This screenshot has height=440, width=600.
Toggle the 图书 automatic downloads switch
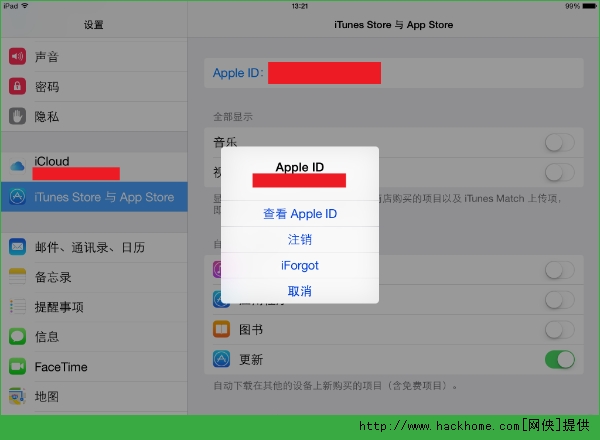(x=560, y=329)
